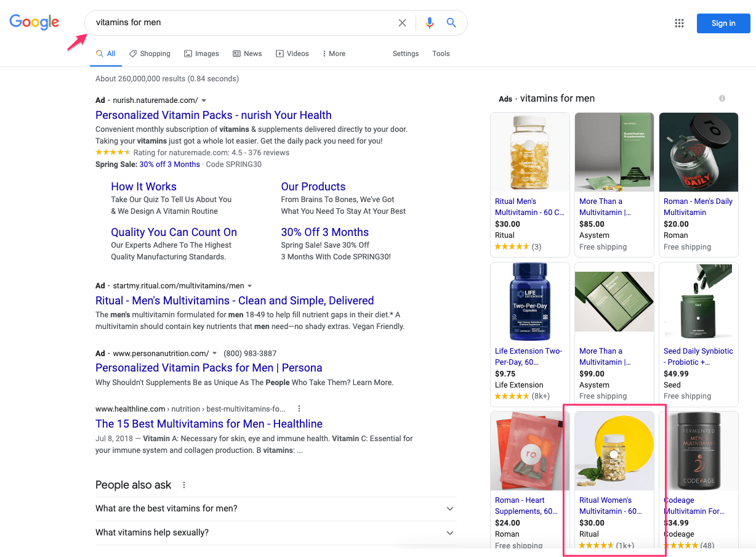This screenshot has height=557, width=756.
Task: Open the dropdown arrow beside www.personanutrition.com ad
Action: click(x=214, y=354)
